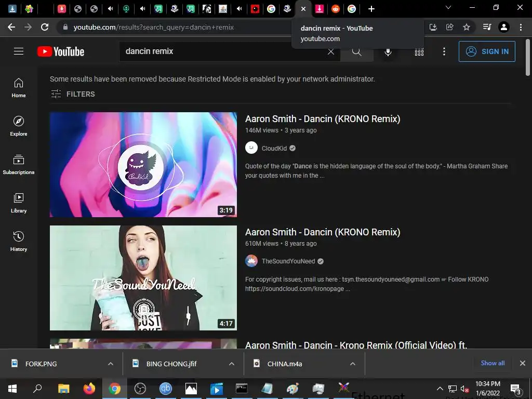The width and height of the screenshot is (532, 399).
Task: Open the 146M views KRONO Remix video title
Action: click(323, 119)
